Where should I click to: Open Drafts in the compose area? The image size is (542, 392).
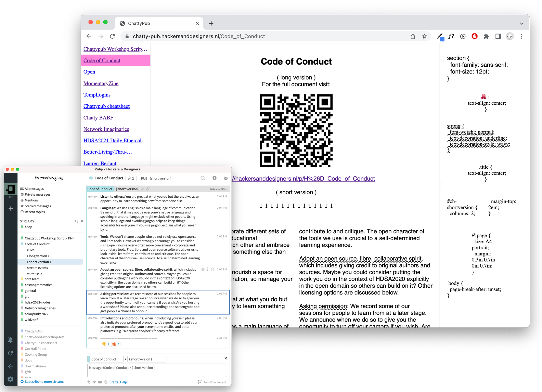114,382
